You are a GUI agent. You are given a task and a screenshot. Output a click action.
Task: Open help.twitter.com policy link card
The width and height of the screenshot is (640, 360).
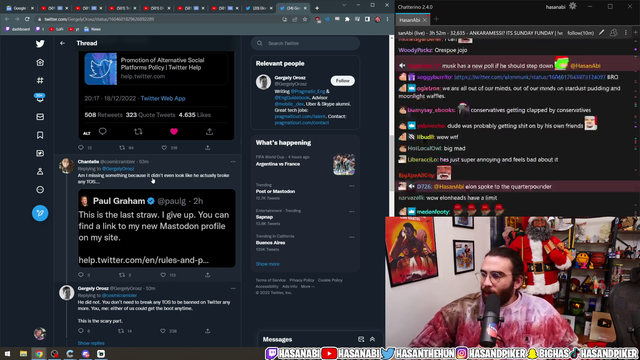[156, 68]
